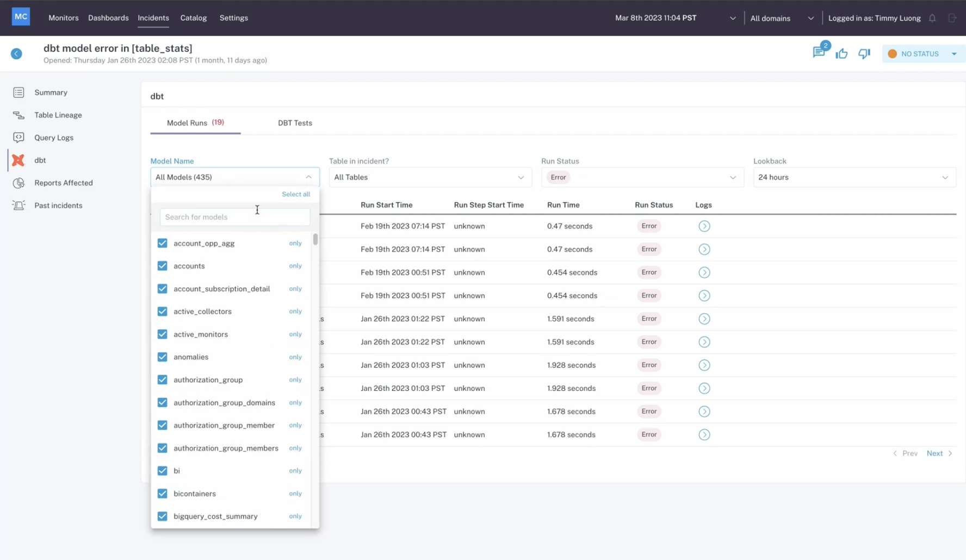Go to Next page of results

click(939, 453)
